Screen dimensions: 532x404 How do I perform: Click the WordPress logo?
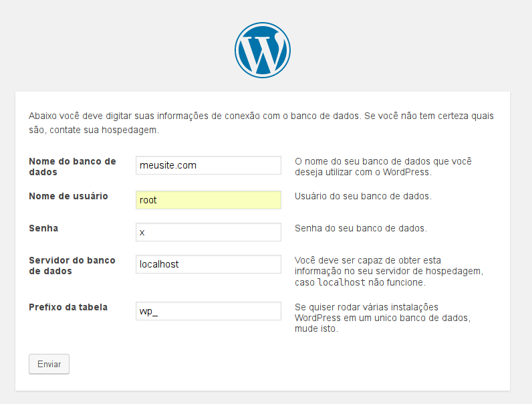263,50
